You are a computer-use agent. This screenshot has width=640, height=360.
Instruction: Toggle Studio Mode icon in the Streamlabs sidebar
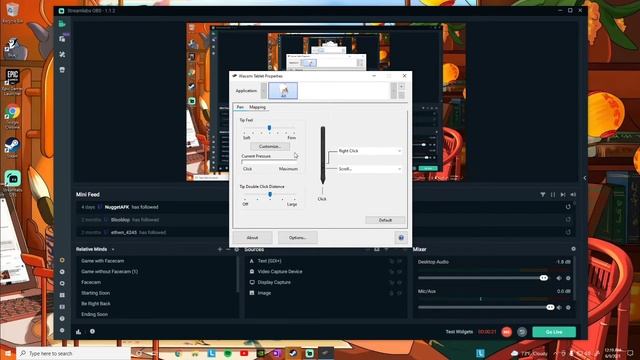click(62, 307)
